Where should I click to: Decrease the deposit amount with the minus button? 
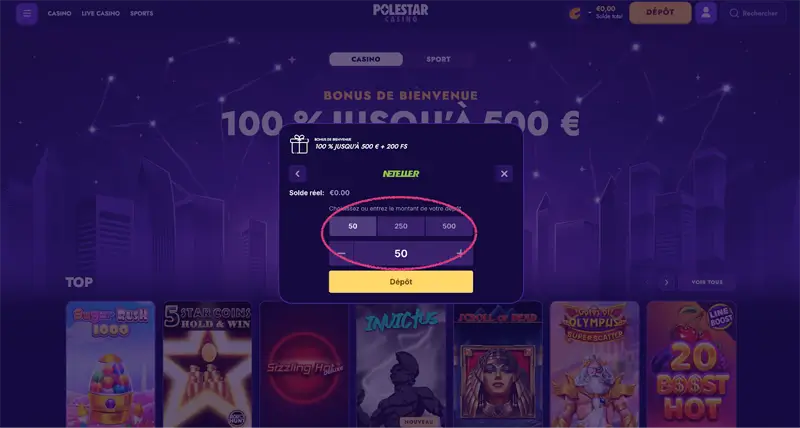[341, 254]
